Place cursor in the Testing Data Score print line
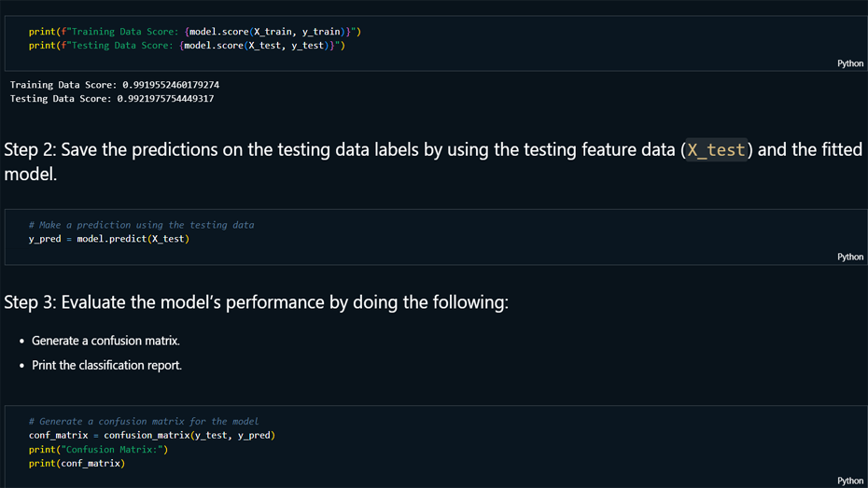Image resolution: width=868 pixels, height=488 pixels. coord(187,45)
